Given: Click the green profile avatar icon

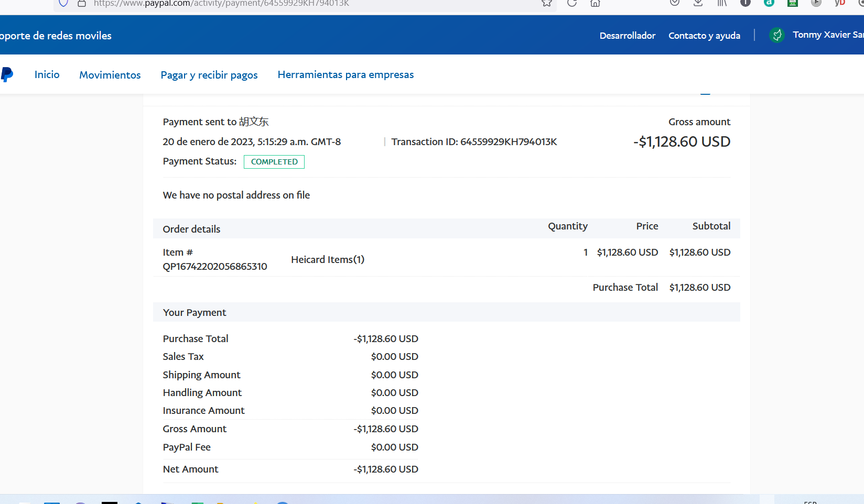Looking at the screenshot, I should click(x=777, y=35).
